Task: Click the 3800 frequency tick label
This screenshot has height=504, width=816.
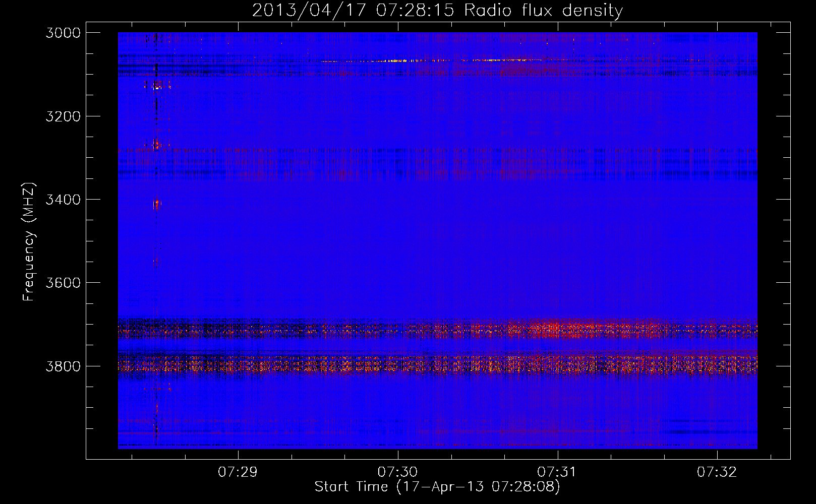Action: click(63, 366)
